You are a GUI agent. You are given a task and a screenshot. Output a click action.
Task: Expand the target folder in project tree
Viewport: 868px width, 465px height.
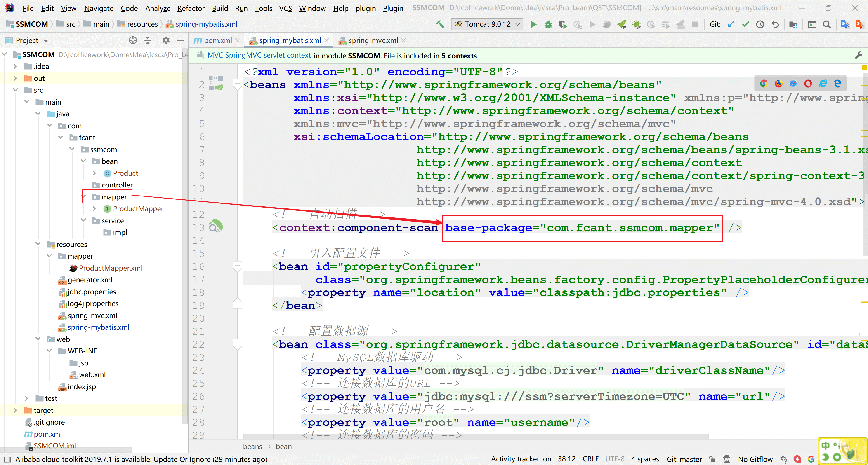(15, 410)
